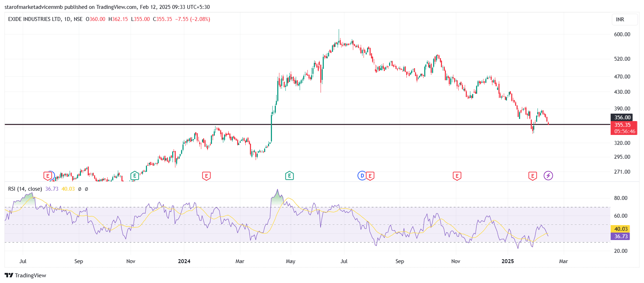Click the 470.00 price axis label

pos(622,77)
